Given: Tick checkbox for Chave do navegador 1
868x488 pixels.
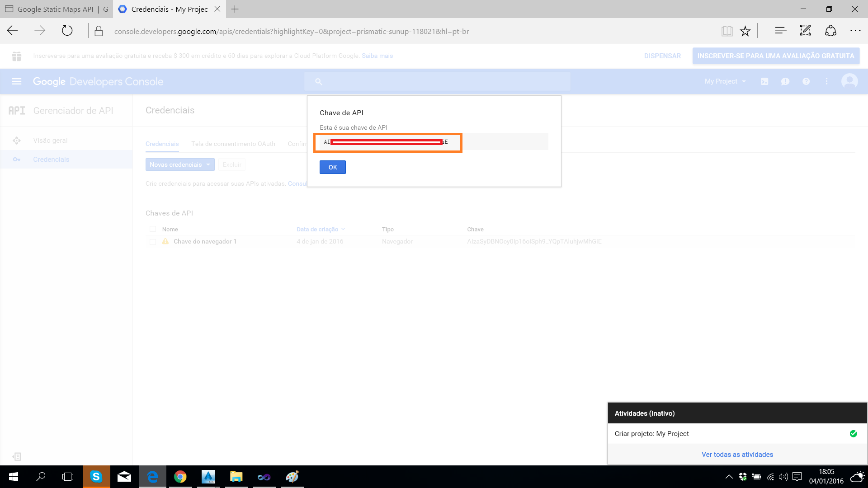Looking at the screenshot, I should pos(153,242).
